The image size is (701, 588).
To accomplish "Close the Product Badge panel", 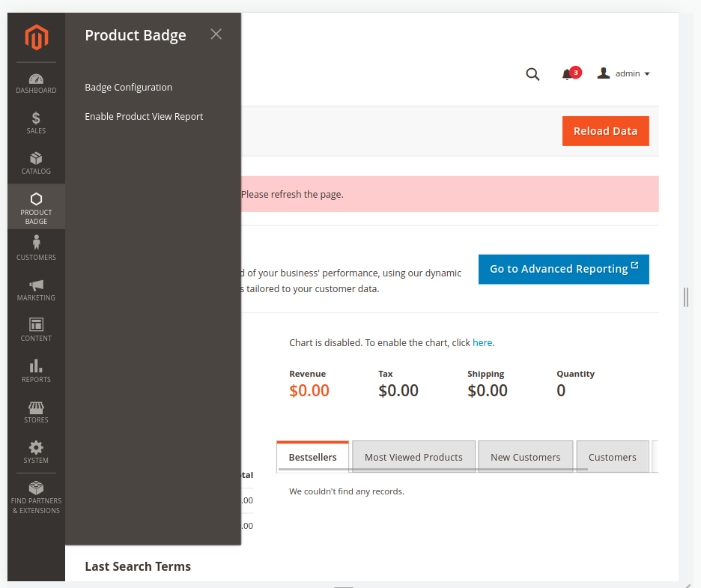I will point(216,34).
